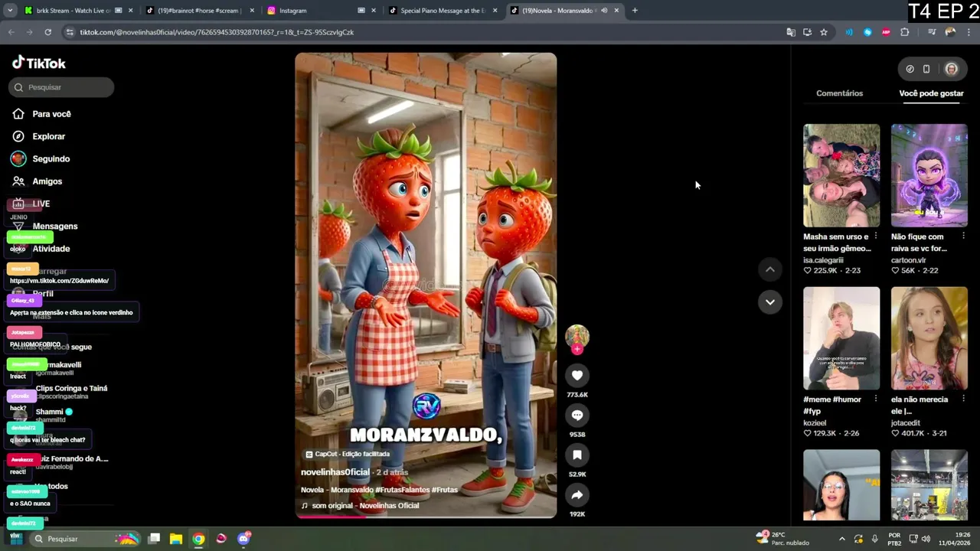Open get-app phone icon in top pill
Viewport: 980px width, 551px height.
click(926, 69)
